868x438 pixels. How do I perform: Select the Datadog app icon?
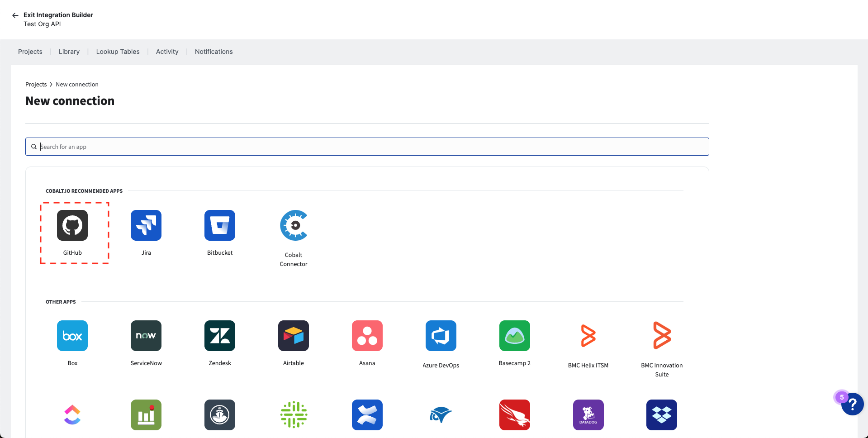(588, 415)
